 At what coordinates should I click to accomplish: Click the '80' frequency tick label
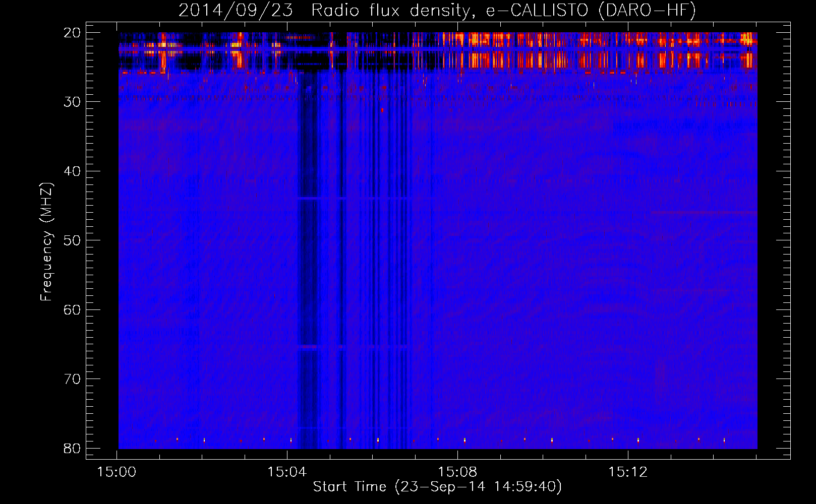point(73,449)
